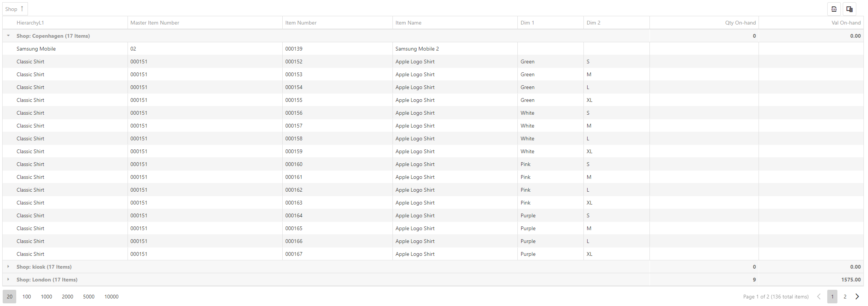Expand the Shop: London group
Screen dimensions: 868x306
8,280
